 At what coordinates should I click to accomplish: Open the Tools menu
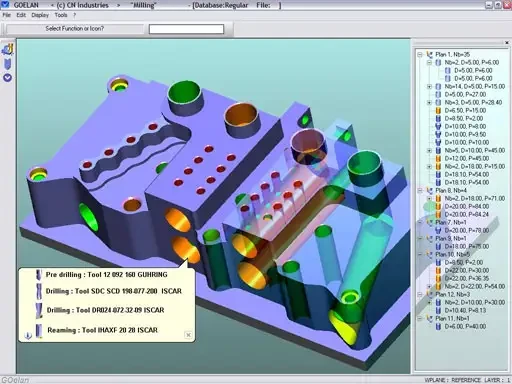[61, 15]
